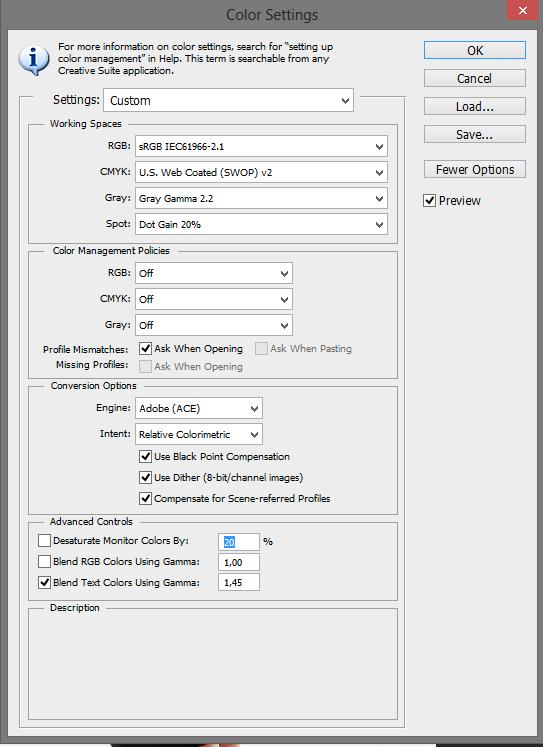Open the Settings preset dropdown
Image resolution: width=543 pixels, height=747 pixels.
click(x=228, y=100)
